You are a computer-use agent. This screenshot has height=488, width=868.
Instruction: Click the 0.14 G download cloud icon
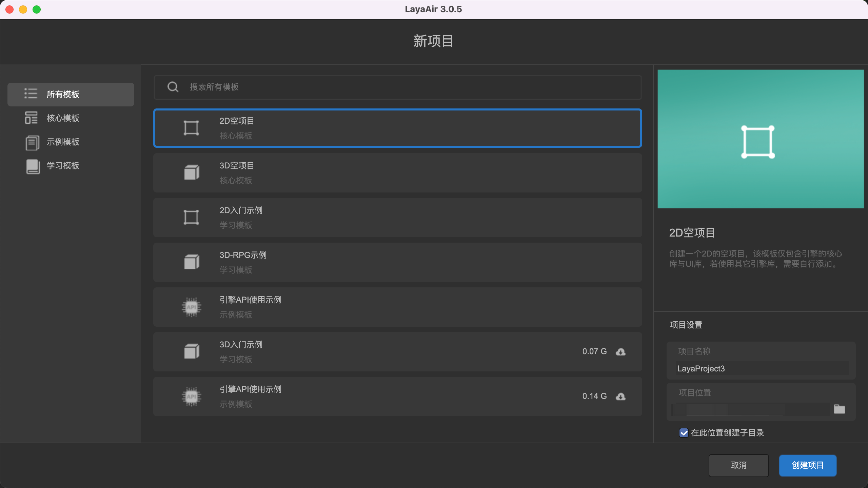point(620,396)
